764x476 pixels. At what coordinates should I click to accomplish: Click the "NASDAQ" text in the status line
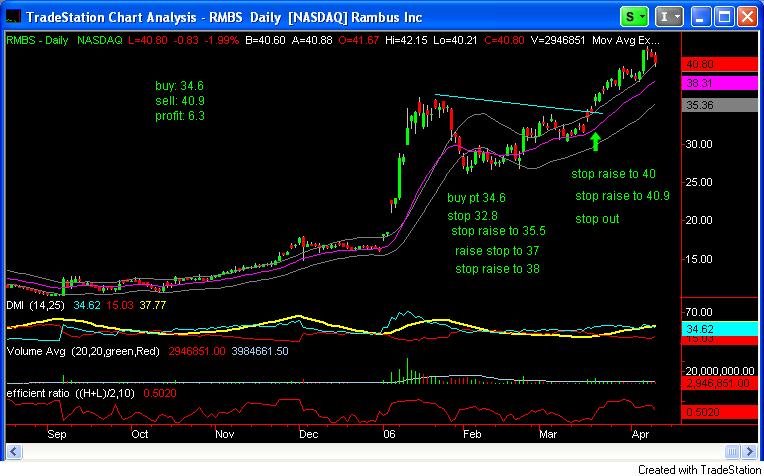pos(99,40)
